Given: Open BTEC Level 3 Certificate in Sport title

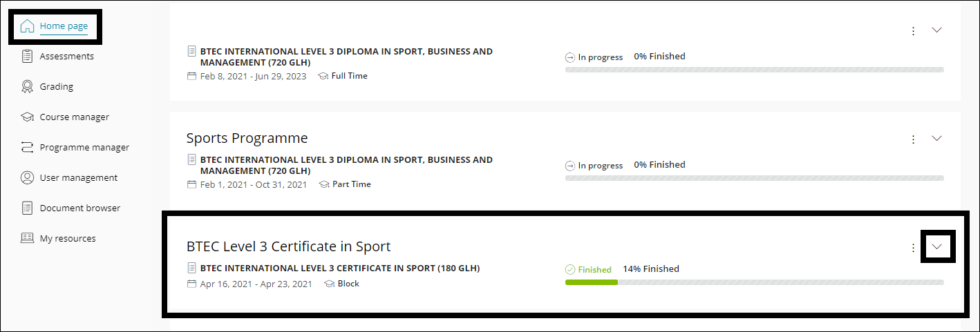Looking at the screenshot, I should click(x=288, y=246).
